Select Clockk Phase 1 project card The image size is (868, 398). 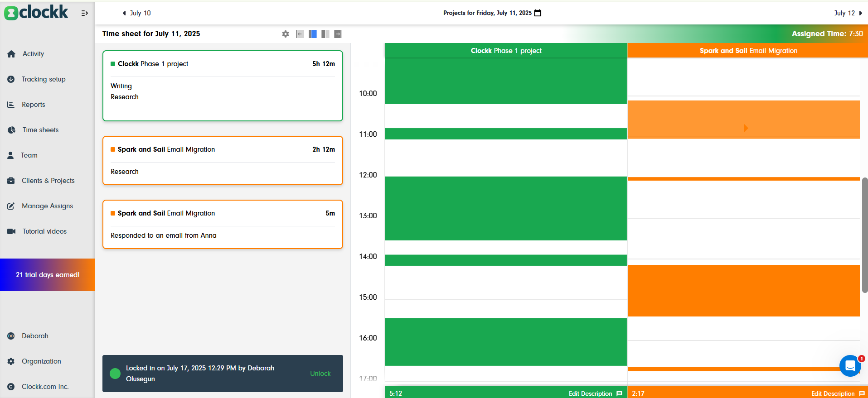coord(223,86)
